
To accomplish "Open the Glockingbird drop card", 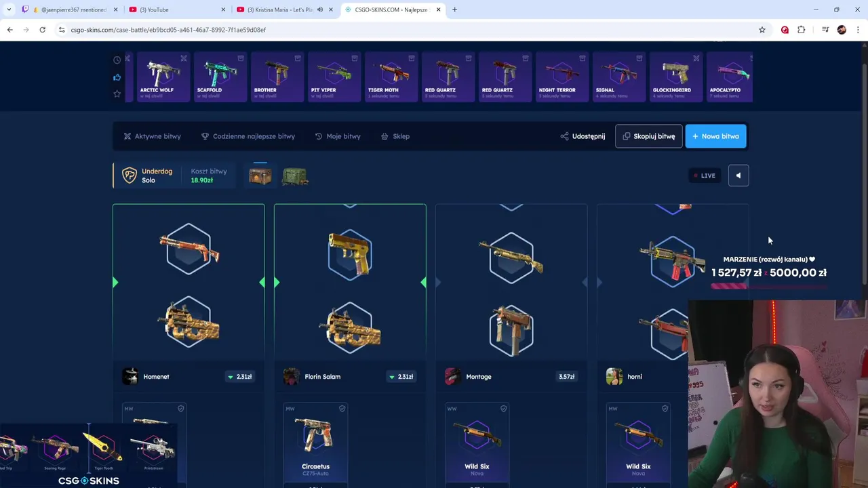I will [x=675, y=77].
